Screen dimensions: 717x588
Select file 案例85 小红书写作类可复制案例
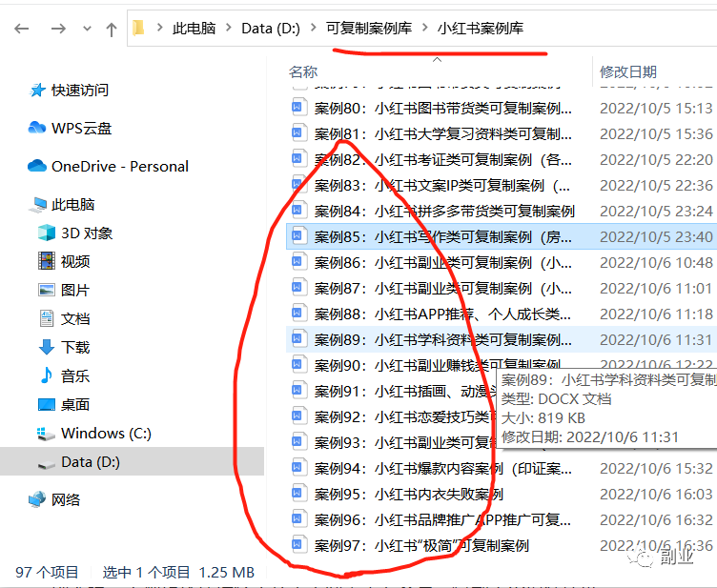point(443,236)
